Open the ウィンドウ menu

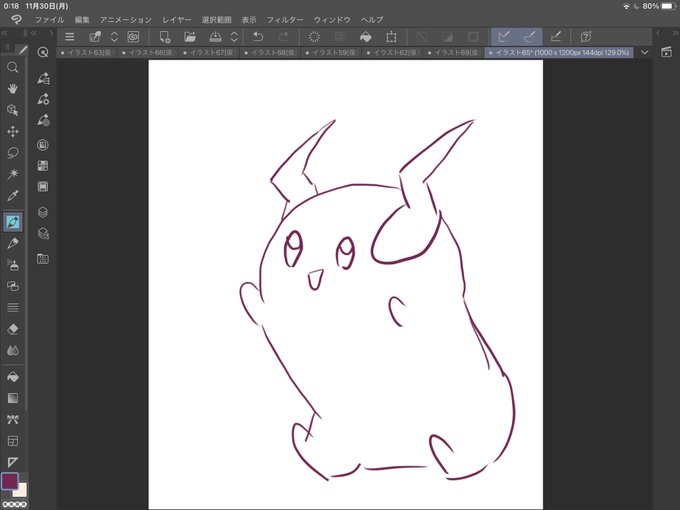pyautogui.click(x=332, y=20)
